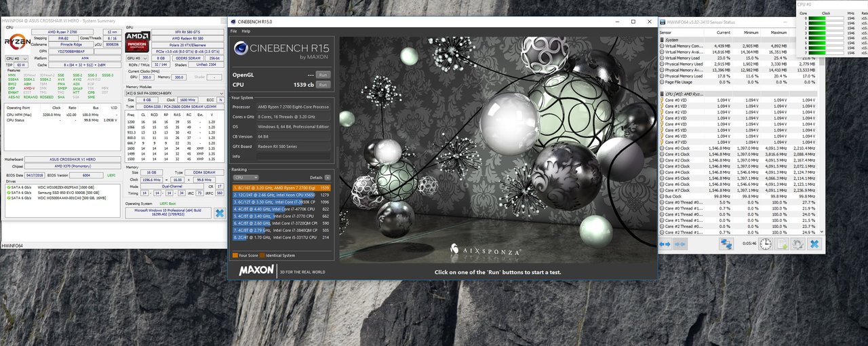Open the GPU #0 selector dropdown

137,58
